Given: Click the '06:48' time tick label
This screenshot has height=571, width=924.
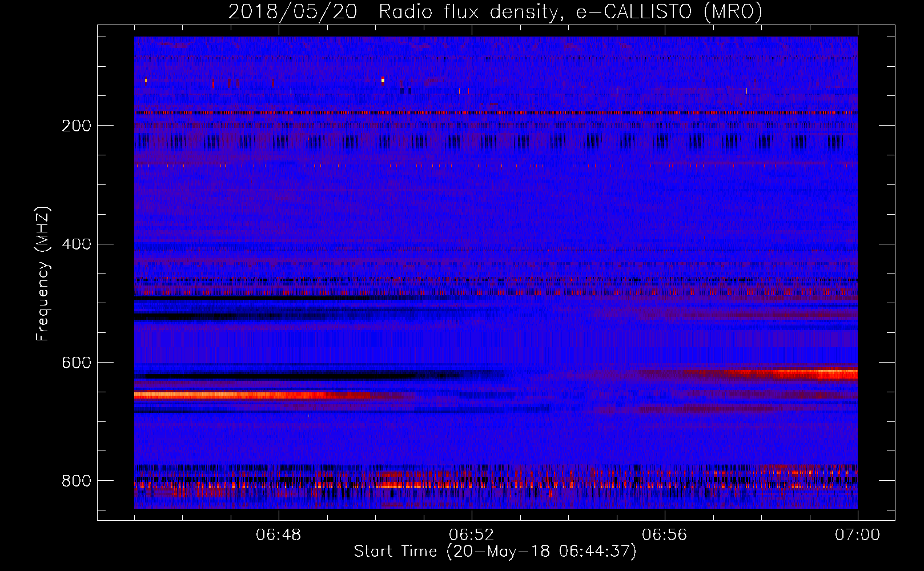Looking at the screenshot, I should click(279, 535).
